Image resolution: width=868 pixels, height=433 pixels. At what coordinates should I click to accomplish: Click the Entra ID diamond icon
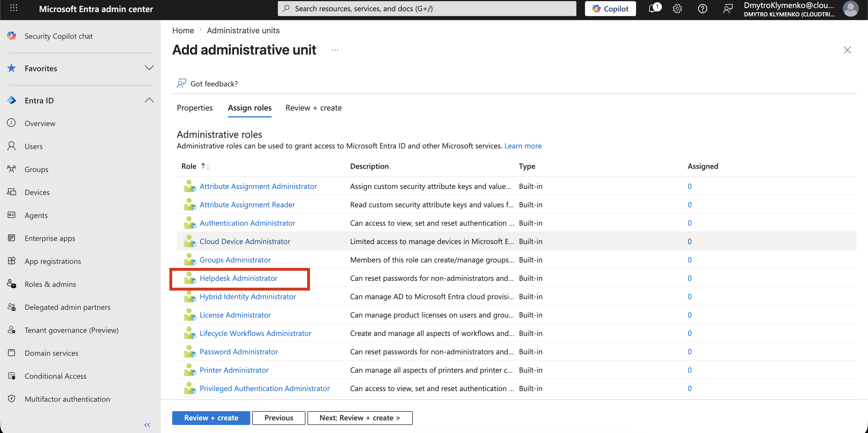pyautogui.click(x=11, y=100)
